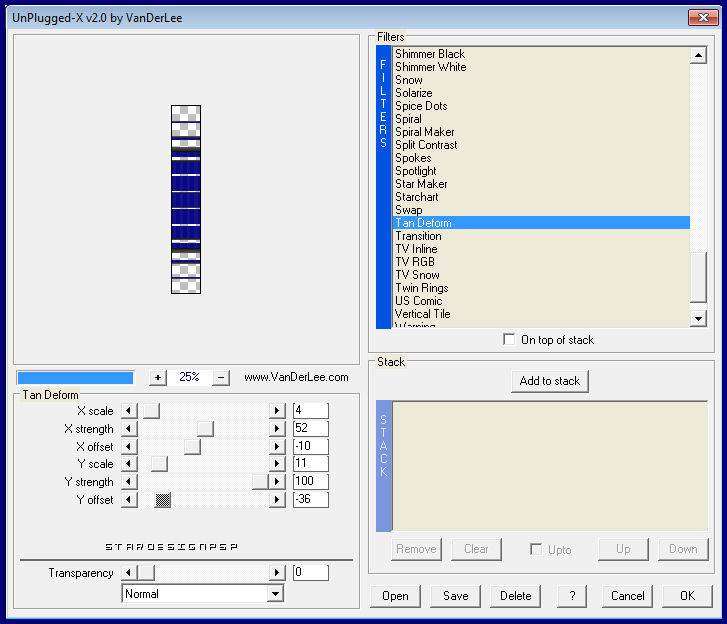Image resolution: width=727 pixels, height=624 pixels.
Task: Click the X scale value field
Action: pos(311,411)
